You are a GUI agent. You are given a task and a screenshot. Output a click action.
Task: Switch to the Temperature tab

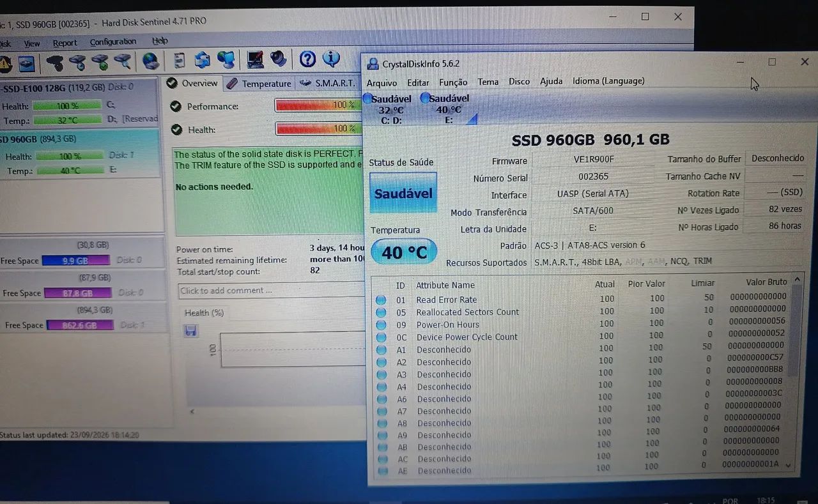(x=259, y=84)
